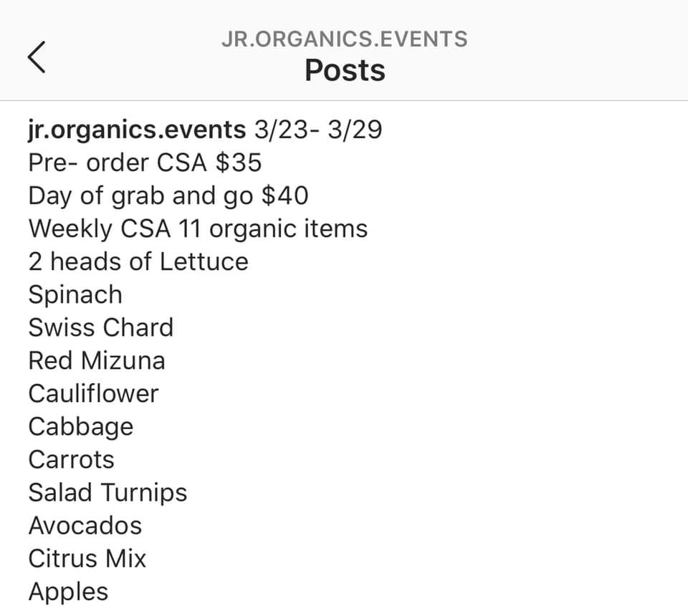Tap the Day of grab and go $40 line
The width and height of the screenshot is (688, 616).
pos(168,196)
